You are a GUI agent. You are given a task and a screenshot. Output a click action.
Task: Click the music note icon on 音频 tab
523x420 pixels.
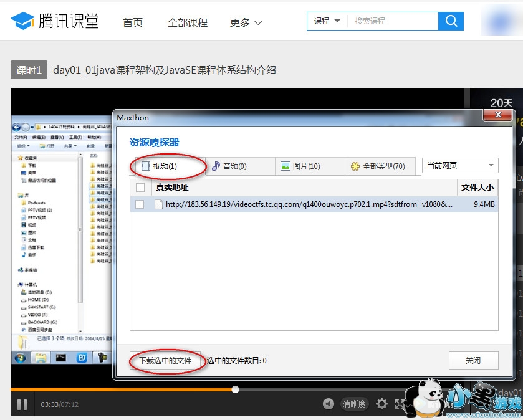(216, 166)
